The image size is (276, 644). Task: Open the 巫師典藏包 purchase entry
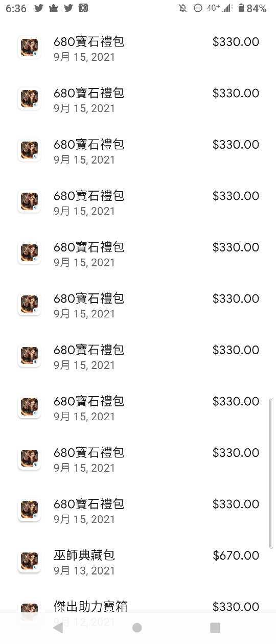tap(138, 562)
